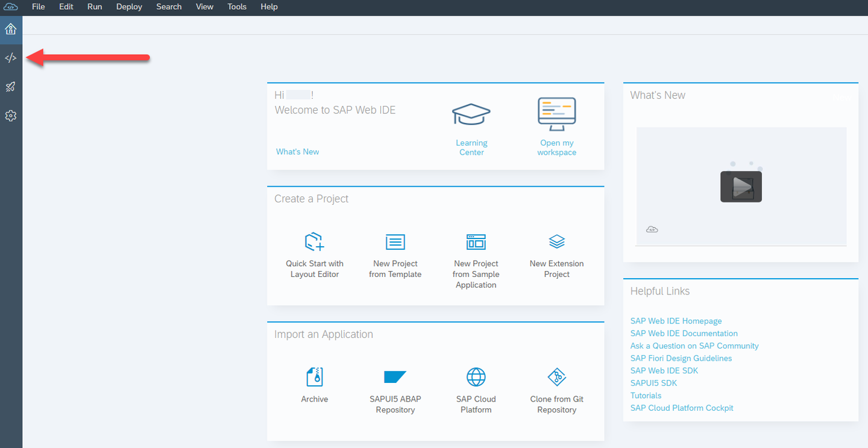Select New Project from Template icon
Viewport: 868px width, 448px height.
[x=395, y=242]
